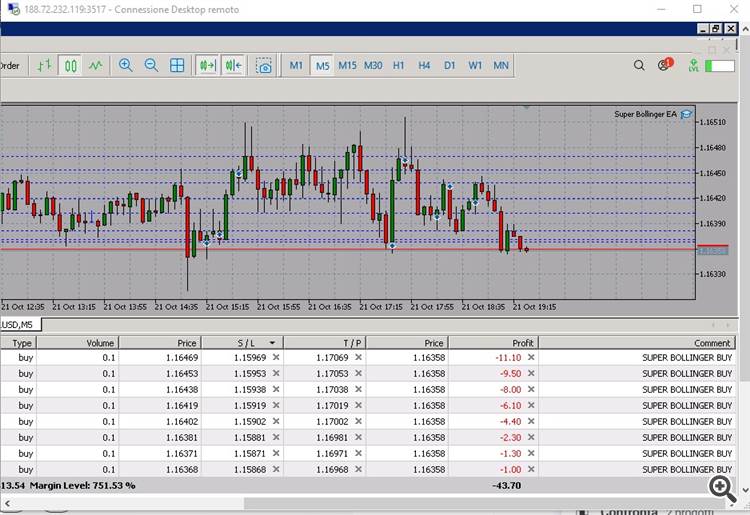Sort trades by Comment column
Viewport: 750px width, 515px height.
pos(637,343)
